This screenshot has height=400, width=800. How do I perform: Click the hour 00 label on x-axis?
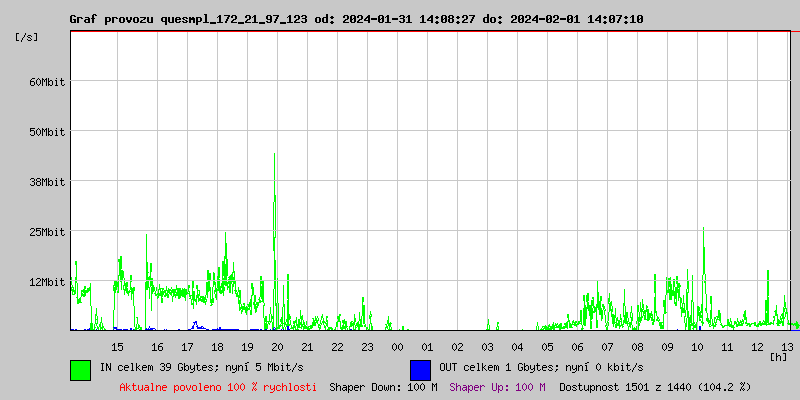pyautogui.click(x=397, y=347)
